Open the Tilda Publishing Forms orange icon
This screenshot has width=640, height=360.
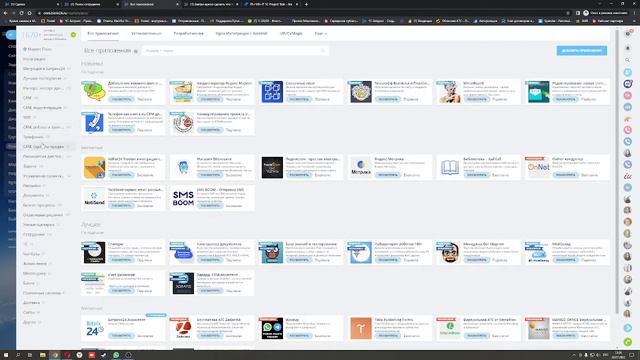tap(361, 328)
